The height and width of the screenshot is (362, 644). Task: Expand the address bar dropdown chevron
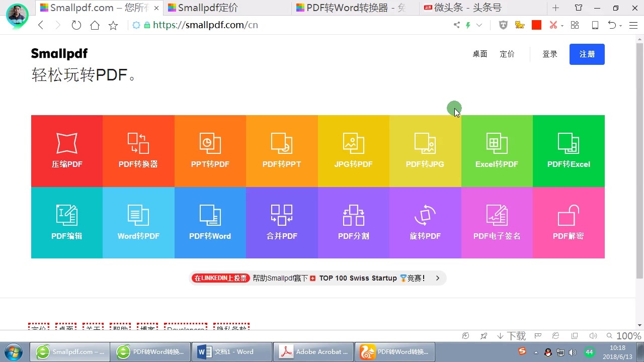click(x=479, y=25)
